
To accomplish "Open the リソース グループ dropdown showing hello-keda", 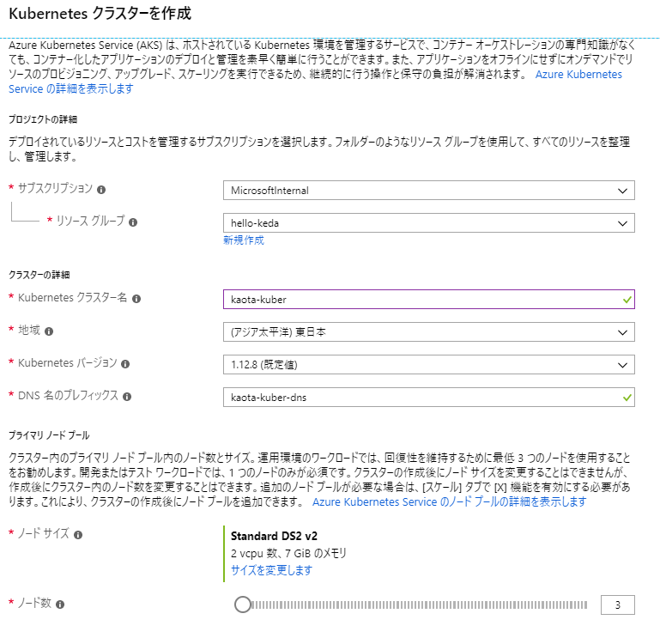I will point(429,222).
